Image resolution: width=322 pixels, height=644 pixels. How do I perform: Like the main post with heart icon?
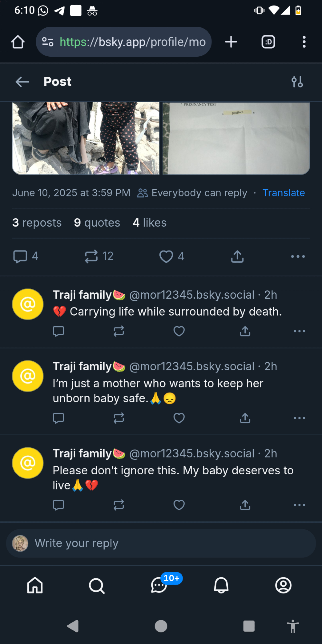click(x=166, y=257)
